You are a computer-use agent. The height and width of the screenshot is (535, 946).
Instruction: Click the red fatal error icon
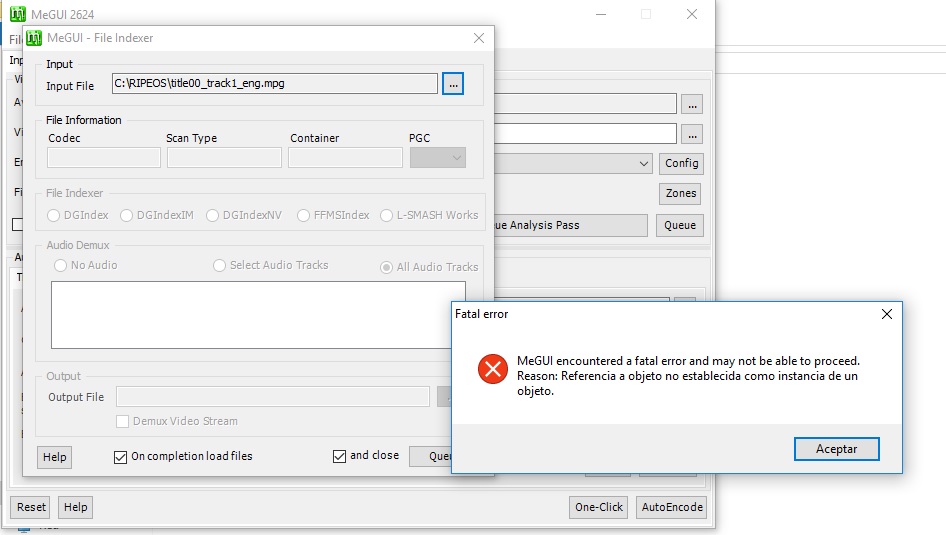492,369
